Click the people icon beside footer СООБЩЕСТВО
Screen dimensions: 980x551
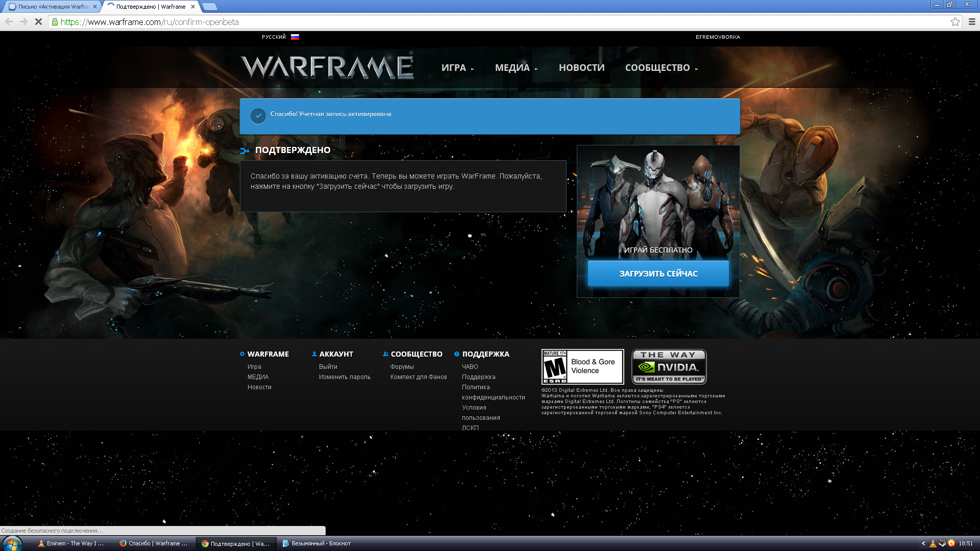click(386, 354)
